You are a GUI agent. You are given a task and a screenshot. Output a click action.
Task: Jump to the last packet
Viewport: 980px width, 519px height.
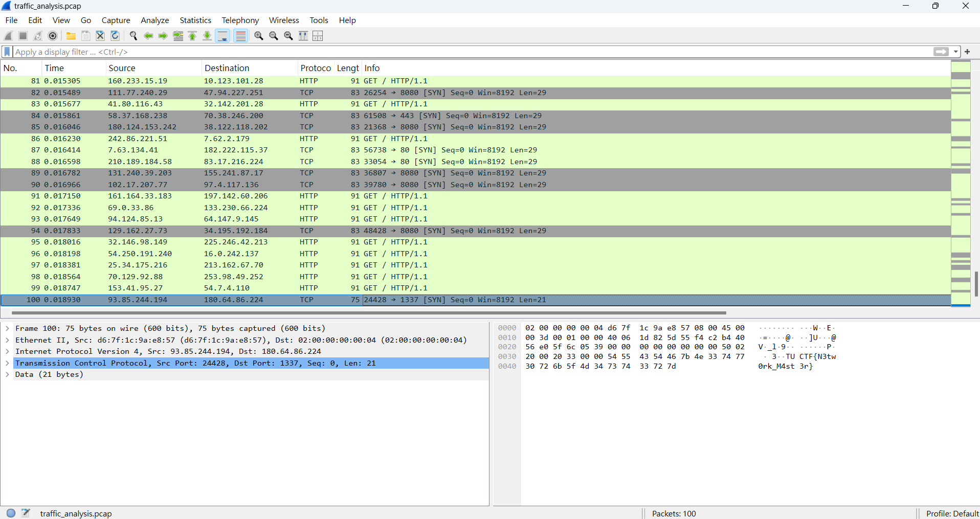[x=207, y=36]
